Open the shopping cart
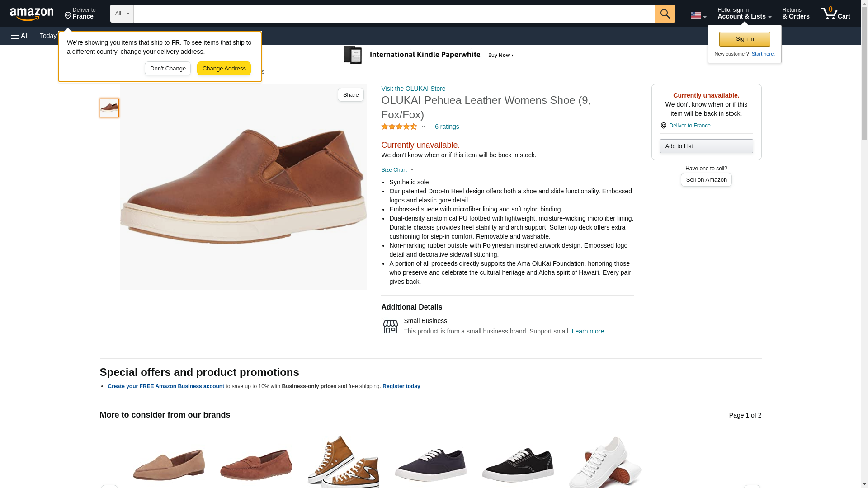The width and height of the screenshot is (868, 488). tap(835, 14)
